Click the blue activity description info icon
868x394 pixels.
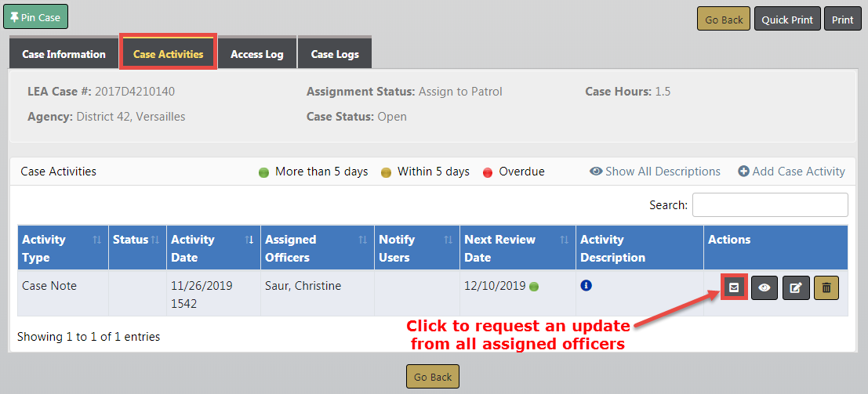586,286
